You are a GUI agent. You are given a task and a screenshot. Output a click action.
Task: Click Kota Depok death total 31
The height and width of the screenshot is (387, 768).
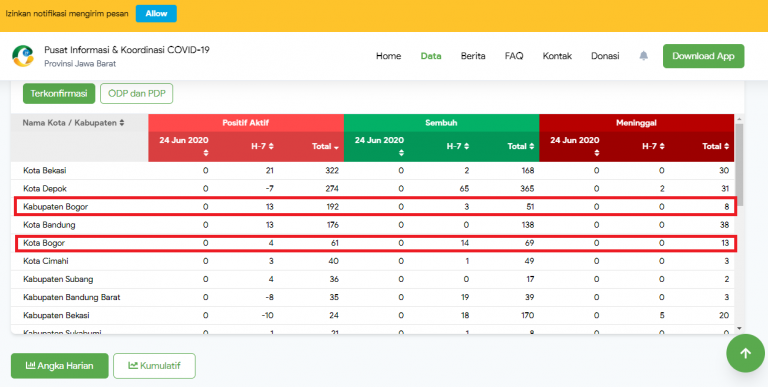coord(724,189)
